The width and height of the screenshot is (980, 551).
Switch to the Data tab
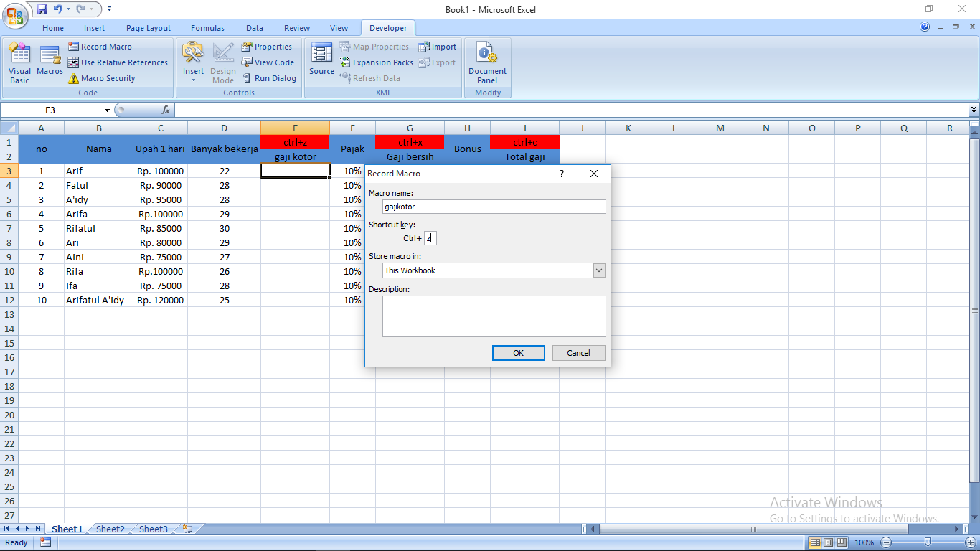[x=255, y=28]
